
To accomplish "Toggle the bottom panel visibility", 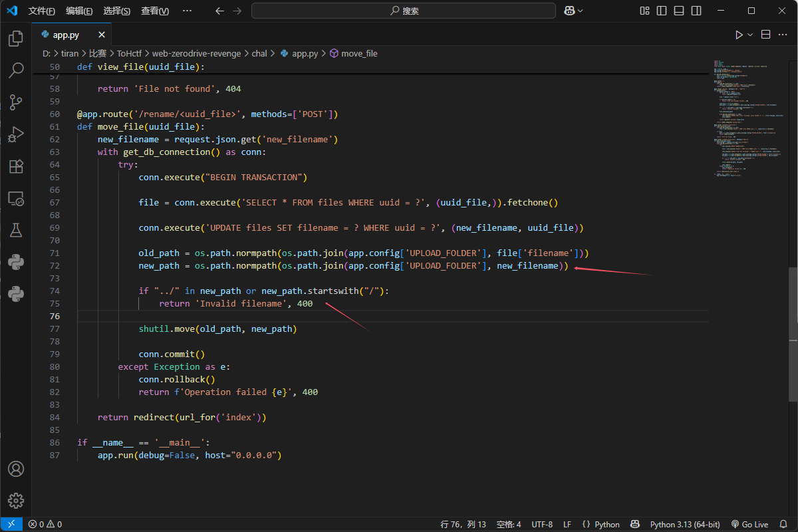I will (x=678, y=11).
